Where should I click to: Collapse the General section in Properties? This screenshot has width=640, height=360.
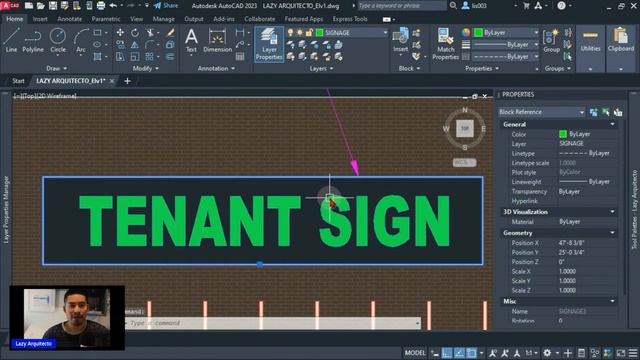pos(612,124)
